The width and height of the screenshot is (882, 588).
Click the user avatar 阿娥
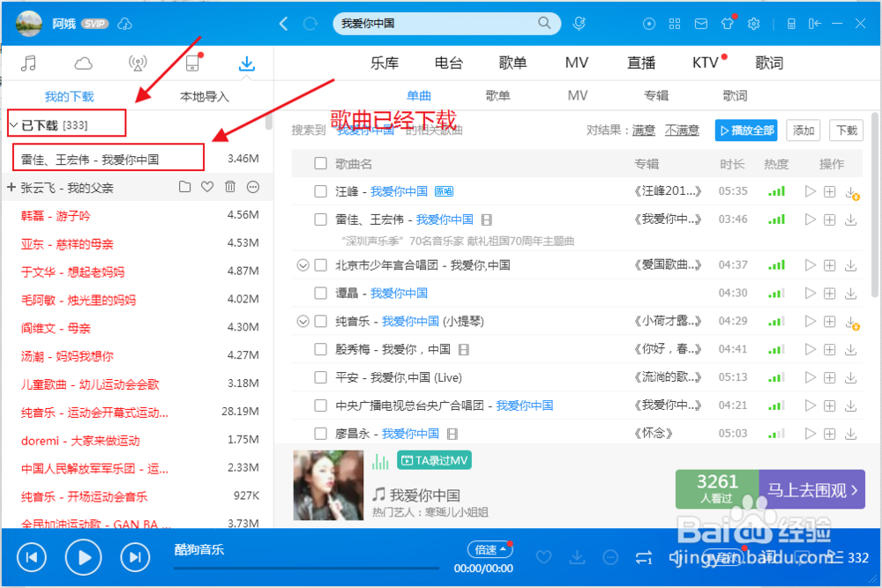(29, 24)
